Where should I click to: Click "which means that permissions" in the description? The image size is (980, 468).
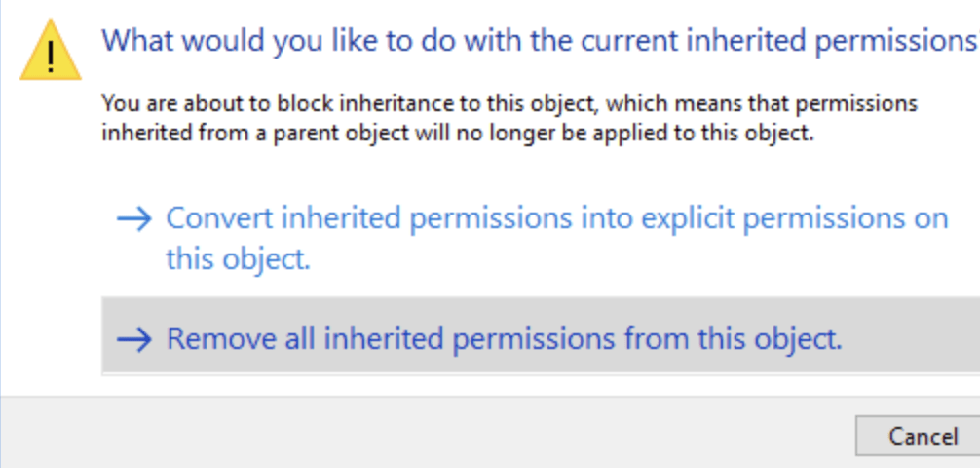click(777, 102)
